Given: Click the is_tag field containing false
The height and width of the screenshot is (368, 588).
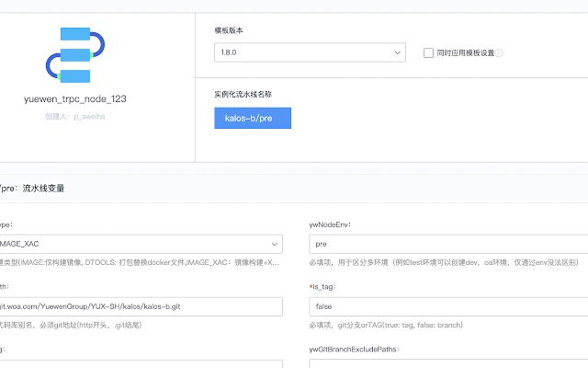Looking at the screenshot, I should pyautogui.click(x=448, y=306).
